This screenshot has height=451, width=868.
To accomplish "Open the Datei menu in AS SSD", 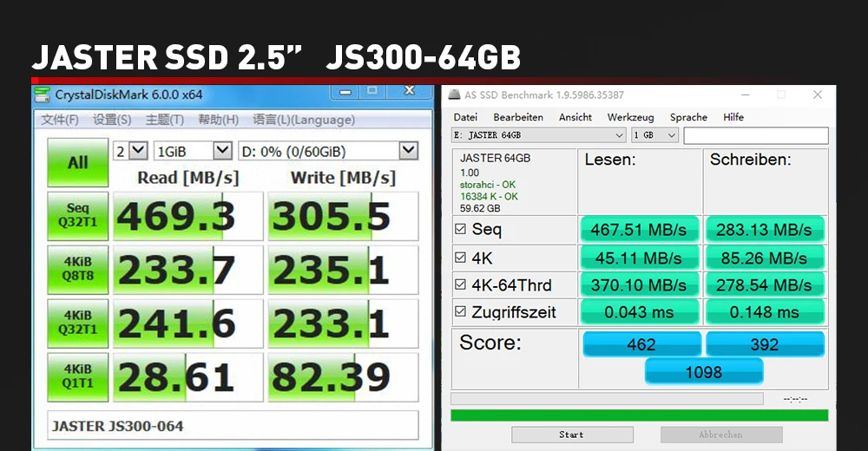I will [465, 117].
